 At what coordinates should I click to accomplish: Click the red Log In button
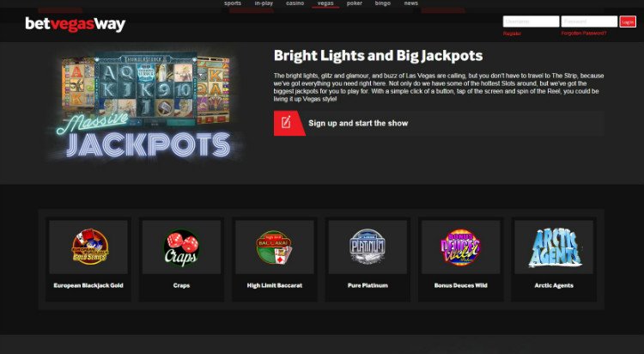click(628, 21)
